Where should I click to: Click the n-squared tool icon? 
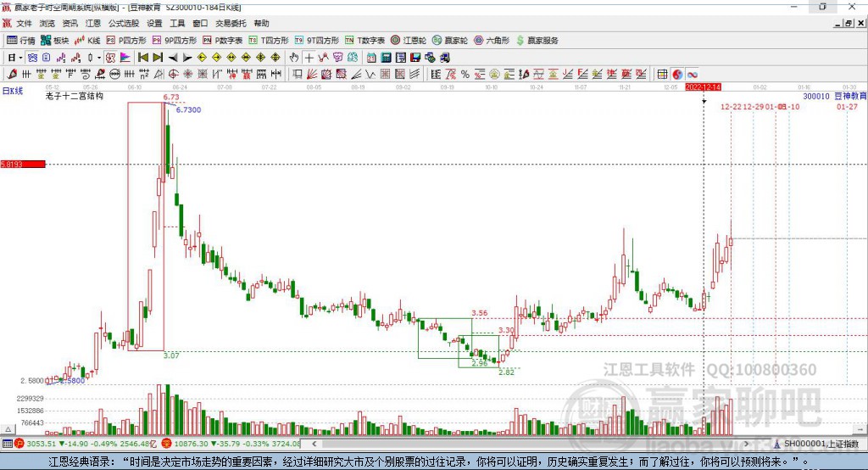(144, 75)
